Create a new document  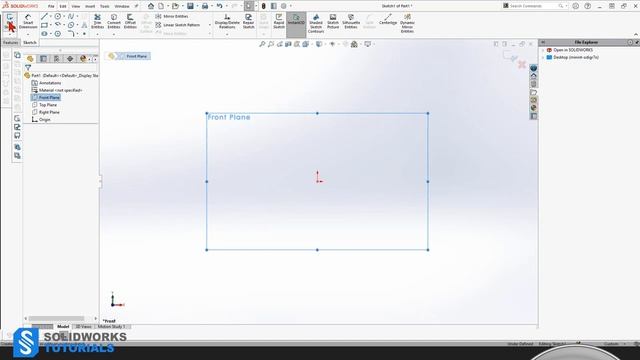pyautogui.click(x=161, y=6)
